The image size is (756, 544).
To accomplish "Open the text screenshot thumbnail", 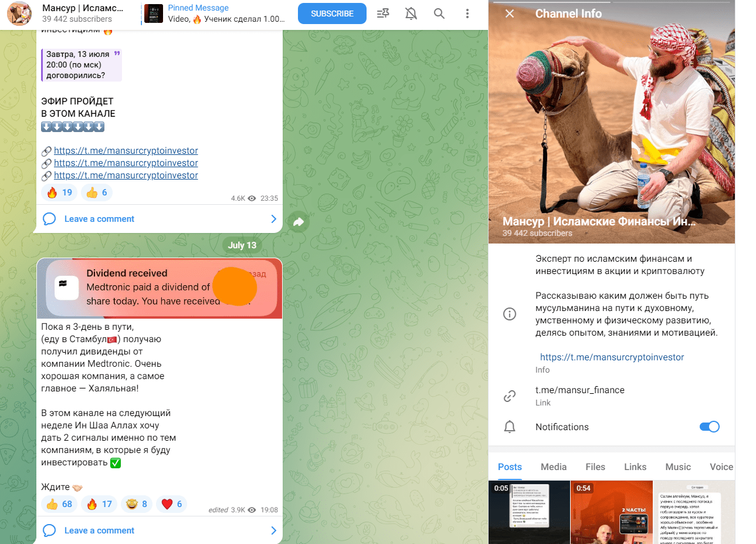I will tap(694, 512).
